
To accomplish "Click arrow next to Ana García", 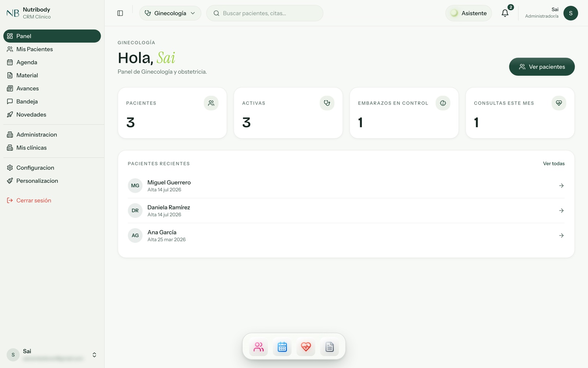I will pos(561,236).
